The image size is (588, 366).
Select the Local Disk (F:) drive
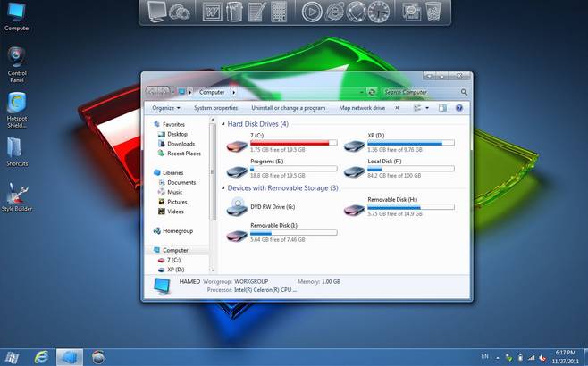(x=399, y=169)
